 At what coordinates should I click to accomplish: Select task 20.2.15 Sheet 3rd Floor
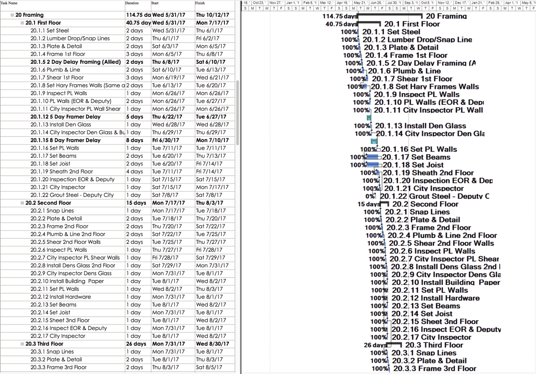point(60,320)
